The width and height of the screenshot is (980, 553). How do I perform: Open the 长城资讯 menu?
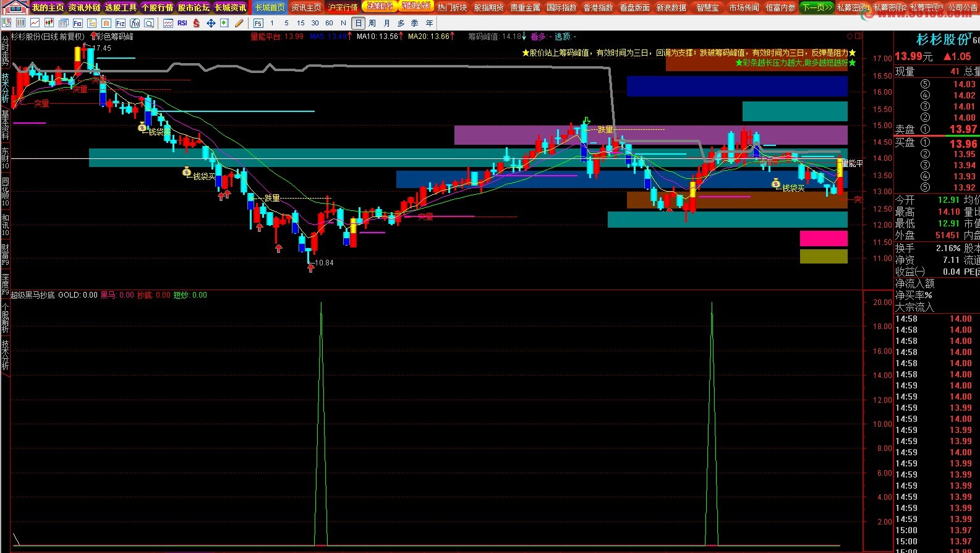click(x=231, y=7)
